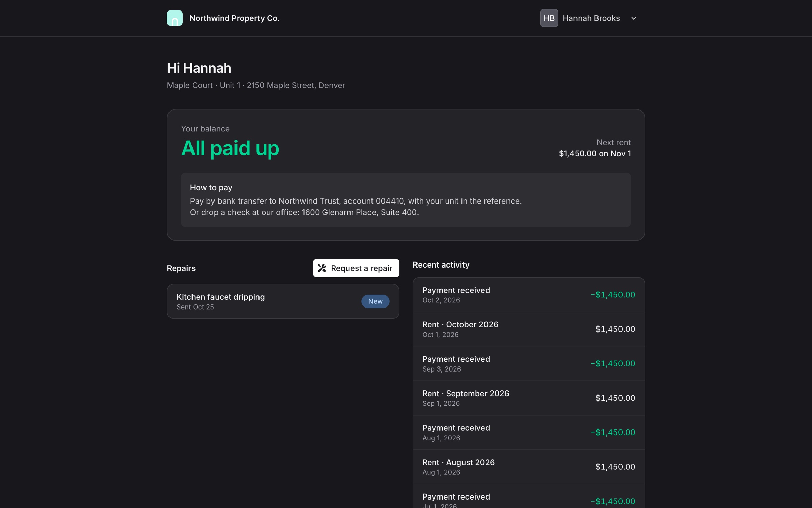Click the All paid up balance text
The width and height of the screenshot is (812, 508).
click(x=230, y=148)
